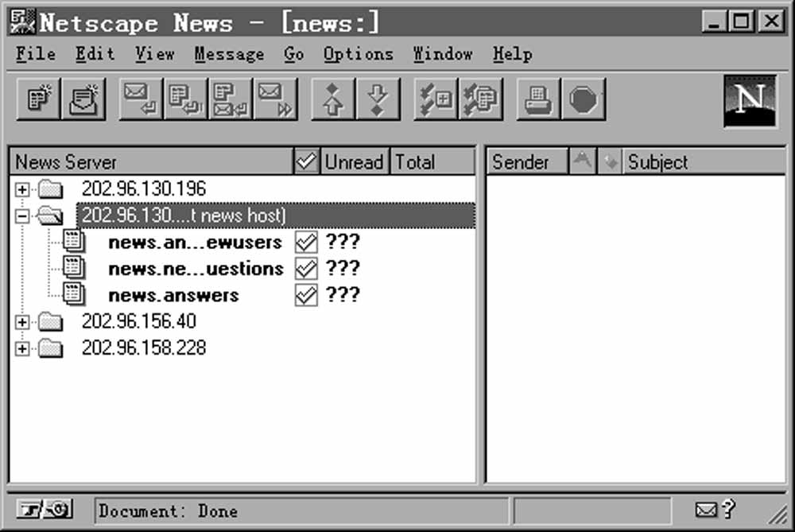The width and height of the screenshot is (795, 532).
Task: Click the Document: Done status text
Action: coord(168,511)
